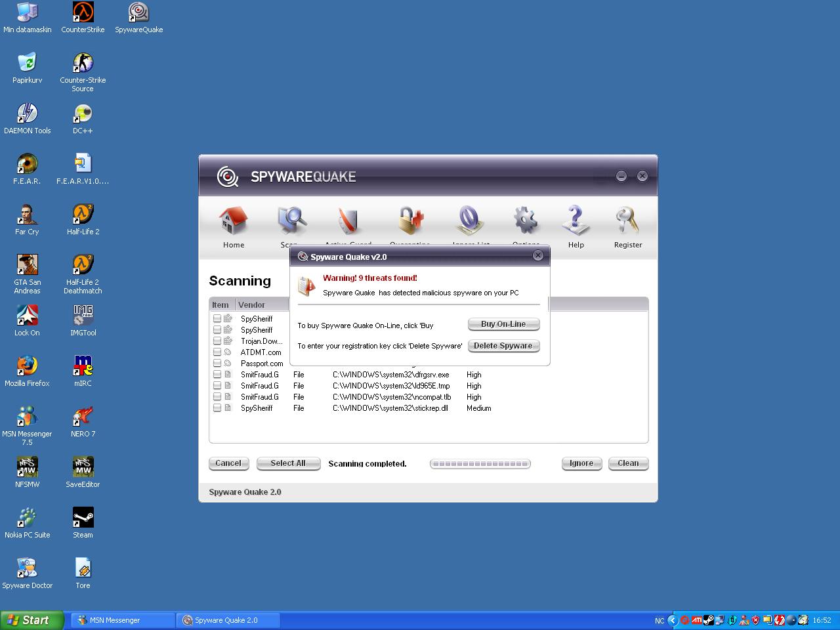Click the taskbar clock showing 16:52
This screenshot has height=630, width=840.
point(822,621)
